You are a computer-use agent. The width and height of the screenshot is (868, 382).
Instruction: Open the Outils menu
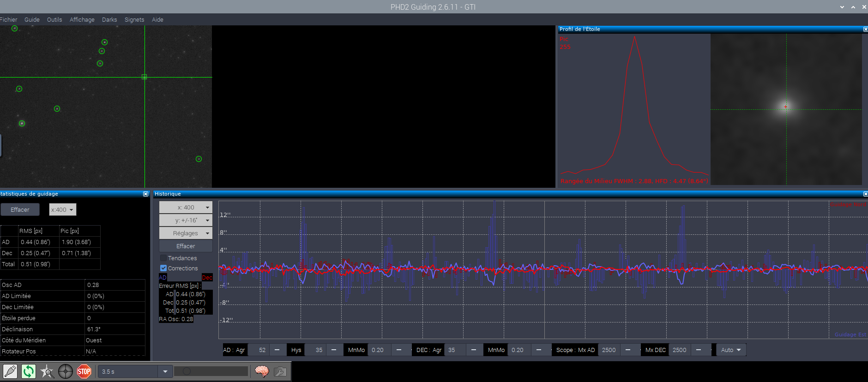(x=54, y=19)
